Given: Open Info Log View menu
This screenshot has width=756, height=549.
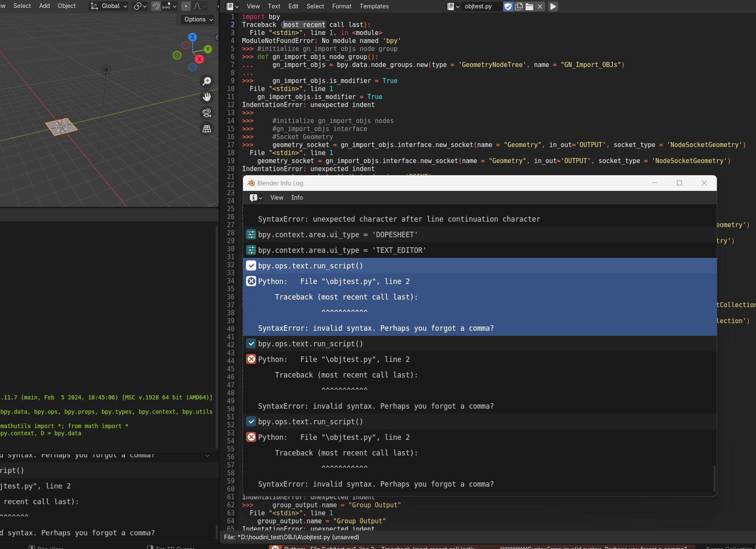Looking at the screenshot, I should [x=277, y=198].
